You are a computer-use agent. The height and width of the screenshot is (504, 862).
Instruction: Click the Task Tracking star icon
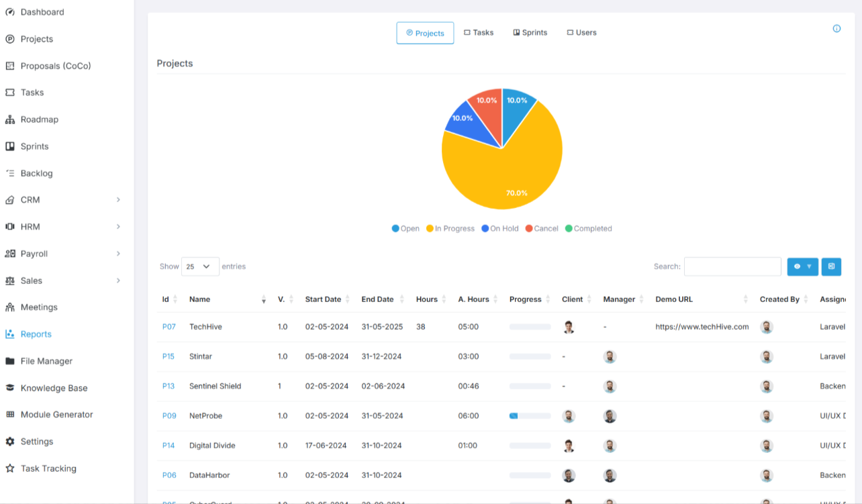10,468
